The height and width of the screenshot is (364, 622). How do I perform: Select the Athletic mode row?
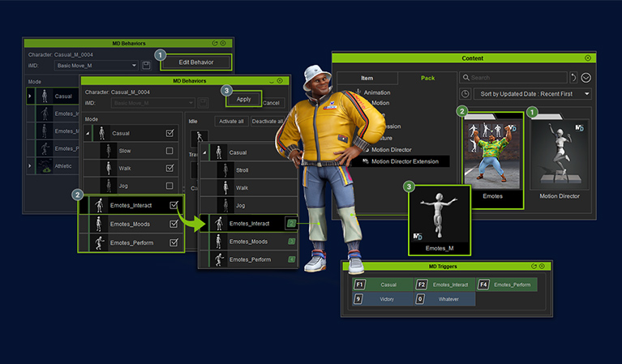[54, 166]
